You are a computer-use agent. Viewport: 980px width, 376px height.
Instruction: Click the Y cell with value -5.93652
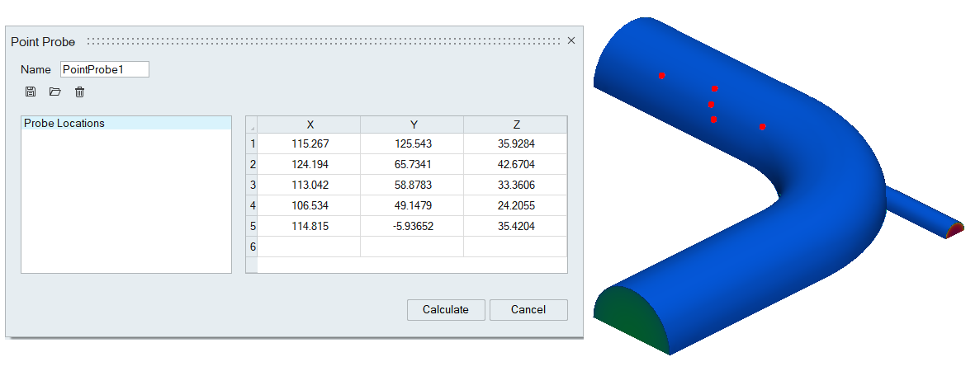pos(413,226)
